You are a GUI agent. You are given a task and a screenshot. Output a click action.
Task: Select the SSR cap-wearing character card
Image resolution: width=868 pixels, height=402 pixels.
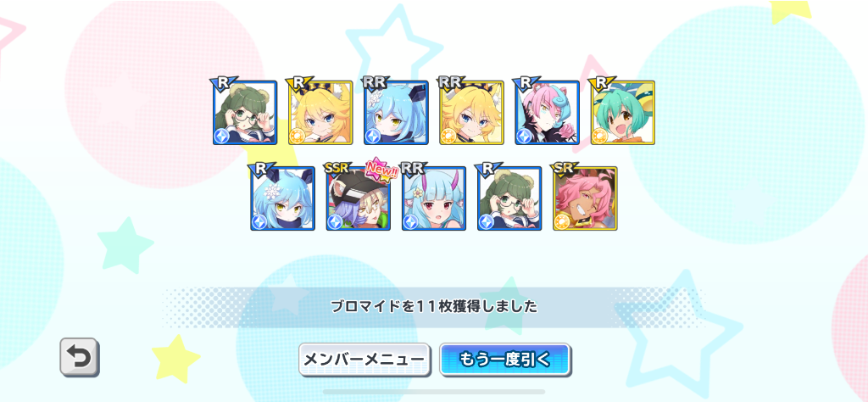tap(359, 198)
